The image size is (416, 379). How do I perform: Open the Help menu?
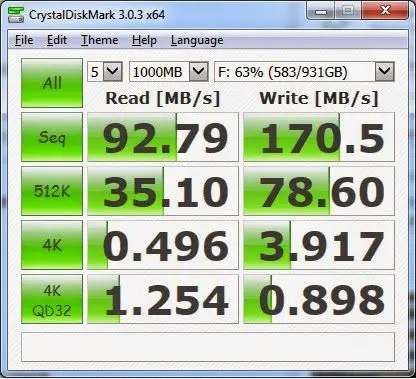point(144,40)
